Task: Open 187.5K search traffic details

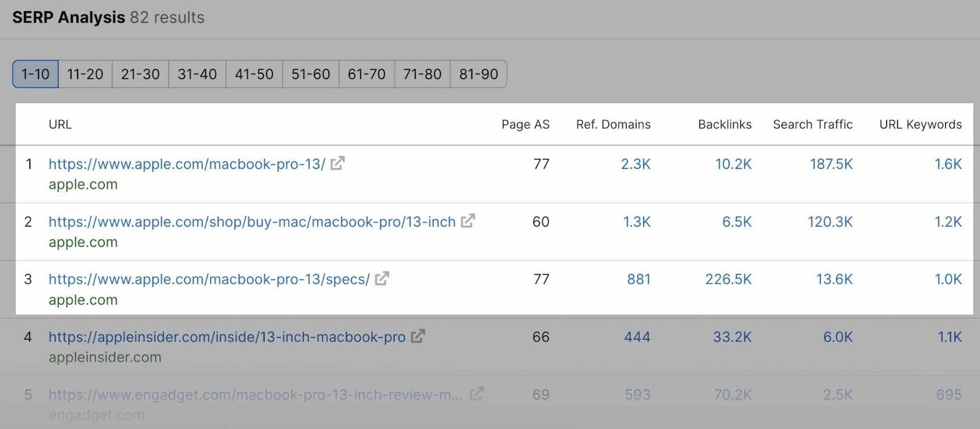Action: coord(831,164)
